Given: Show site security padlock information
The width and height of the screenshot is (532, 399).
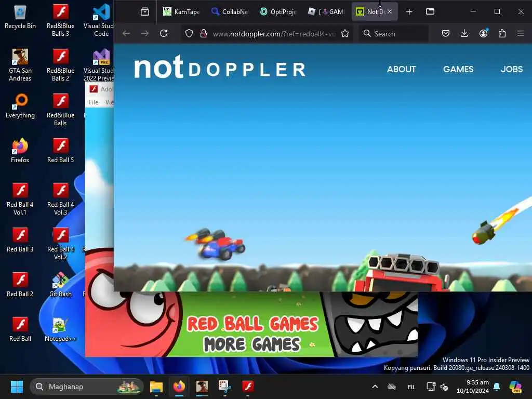Looking at the screenshot, I should [204, 33].
